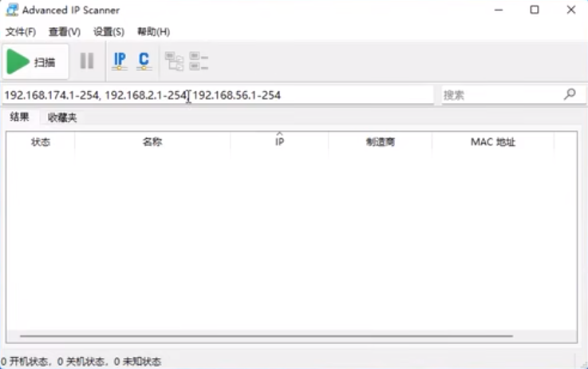The width and height of the screenshot is (588, 369).
Task: Sort by the 状态 column header
Action: (41, 142)
